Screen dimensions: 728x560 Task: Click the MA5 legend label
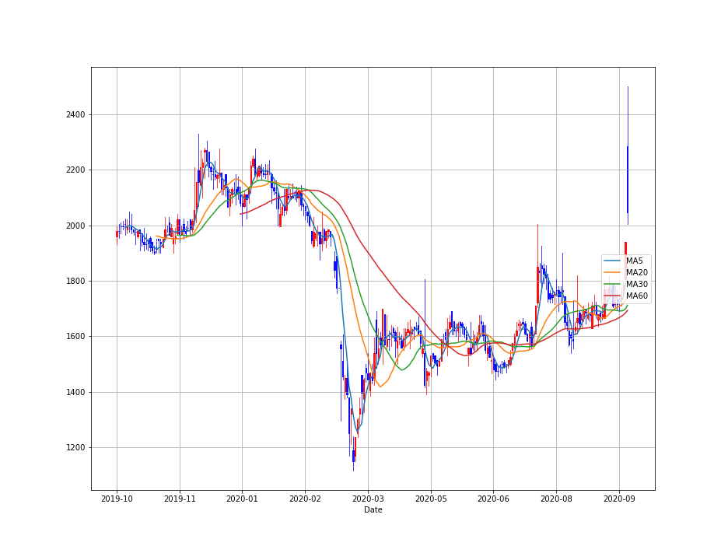click(x=634, y=261)
